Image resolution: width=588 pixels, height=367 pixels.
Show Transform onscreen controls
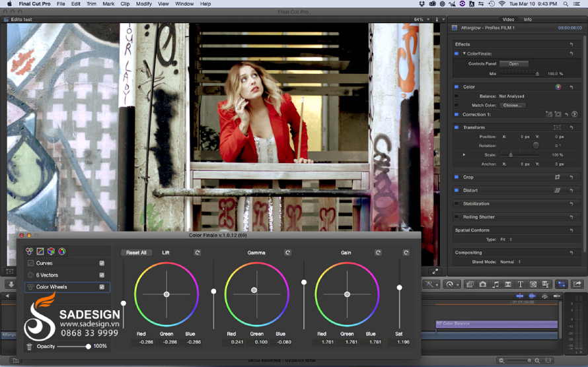(x=557, y=127)
